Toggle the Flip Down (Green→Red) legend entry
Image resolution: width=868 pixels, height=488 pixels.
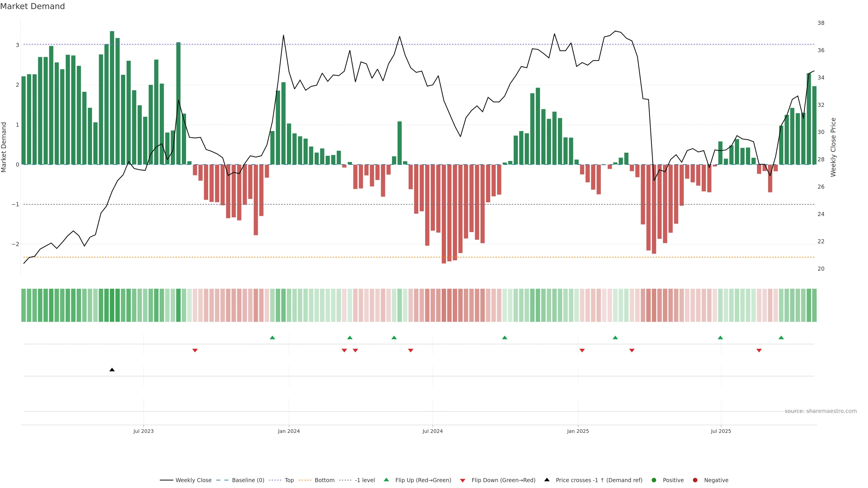503,480
